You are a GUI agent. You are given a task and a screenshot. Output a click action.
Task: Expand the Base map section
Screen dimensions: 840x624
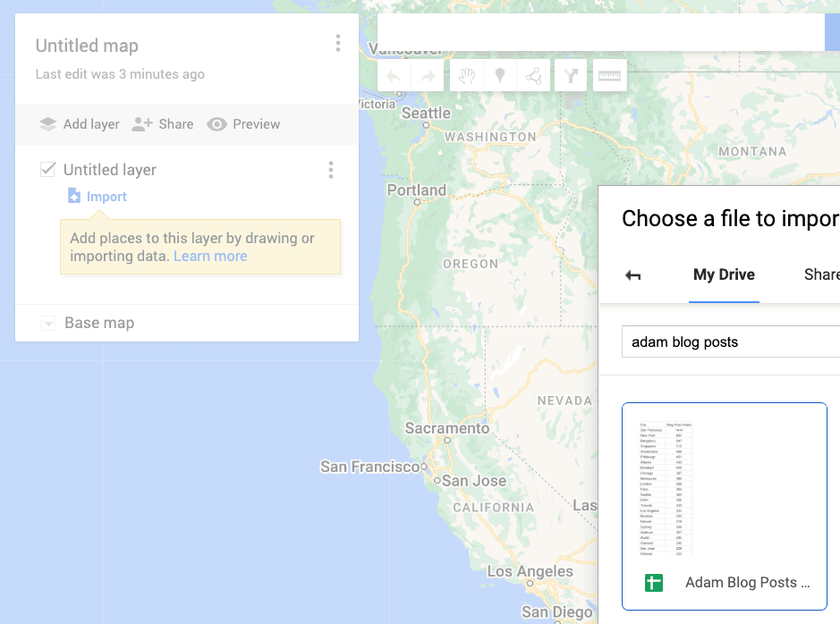[x=48, y=324]
